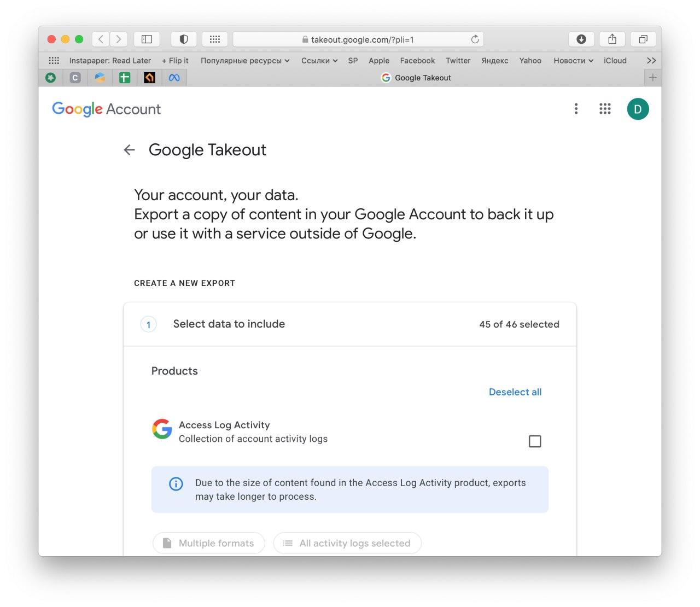Toggle the Safari sidebar button

click(147, 39)
